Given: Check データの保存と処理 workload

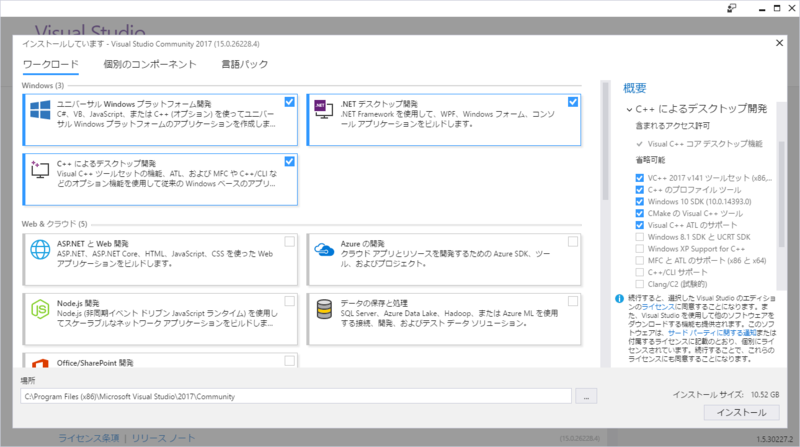Looking at the screenshot, I should 573,301.
